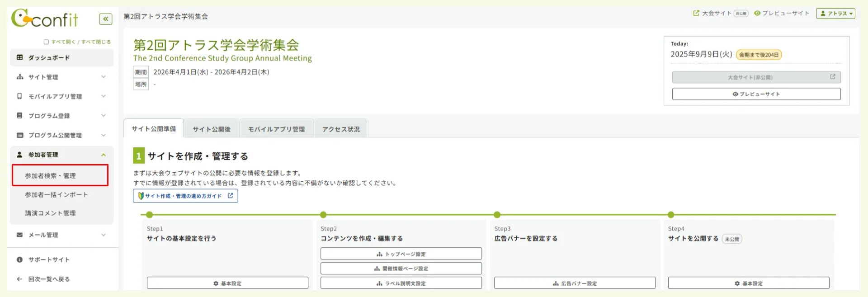This screenshot has height=297, width=868.
Task: Expand the モバイルアプリ管理 chevron
Action: pyautogui.click(x=104, y=96)
